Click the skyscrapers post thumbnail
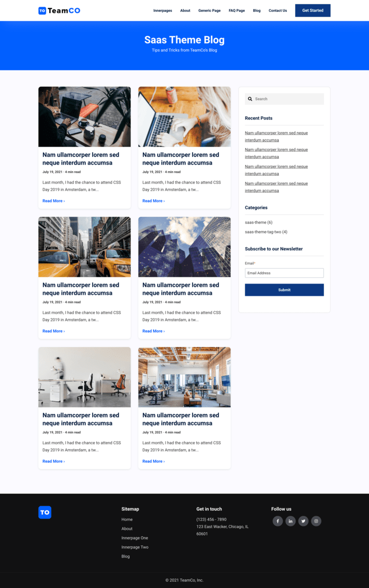The width and height of the screenshot is (369, 588). coord(184,247)
